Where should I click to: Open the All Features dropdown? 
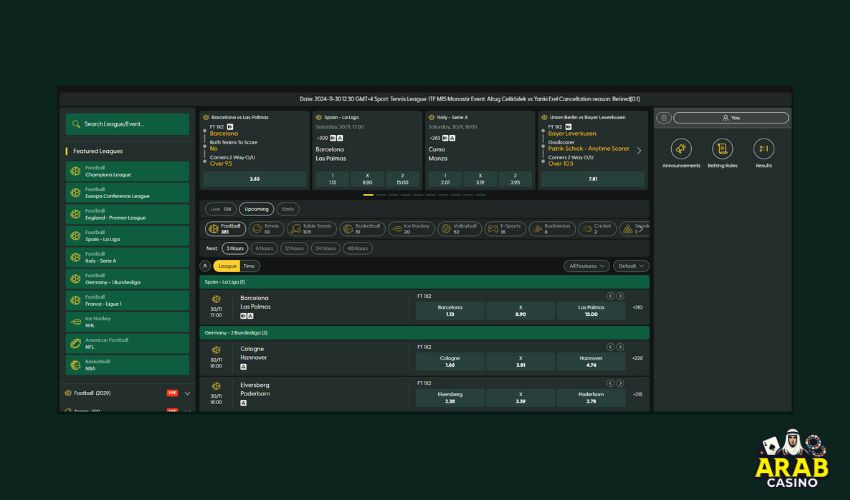pos(586,266)
